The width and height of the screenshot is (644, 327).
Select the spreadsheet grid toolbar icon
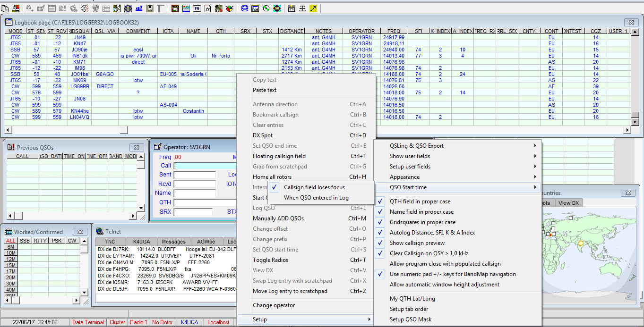(106, 8)
